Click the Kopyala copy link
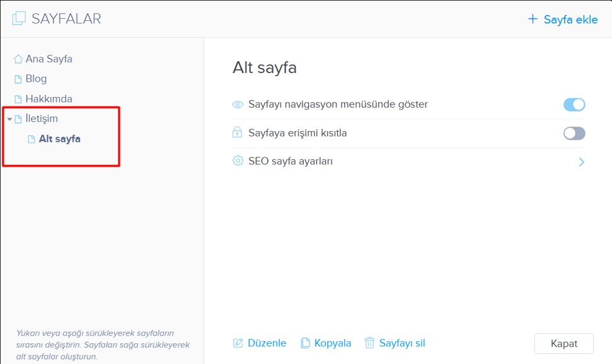The image size is (612, 364). [332, 343]
